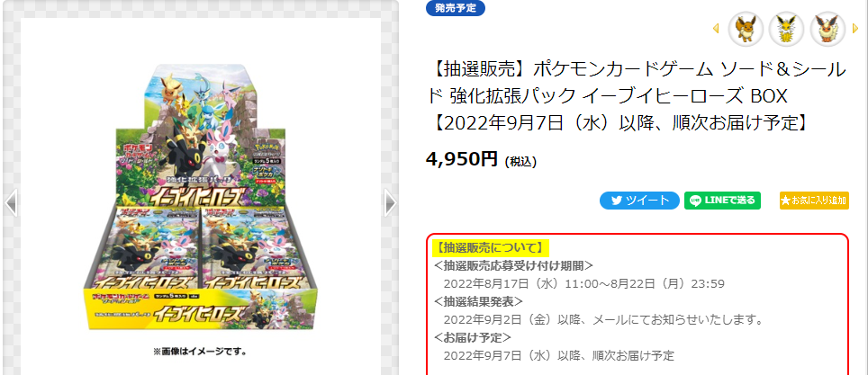The height and width of the screenshot is (375, 868).
Task: Open the イーブイヒーローズ box product image
Action: tap(202, 196)
